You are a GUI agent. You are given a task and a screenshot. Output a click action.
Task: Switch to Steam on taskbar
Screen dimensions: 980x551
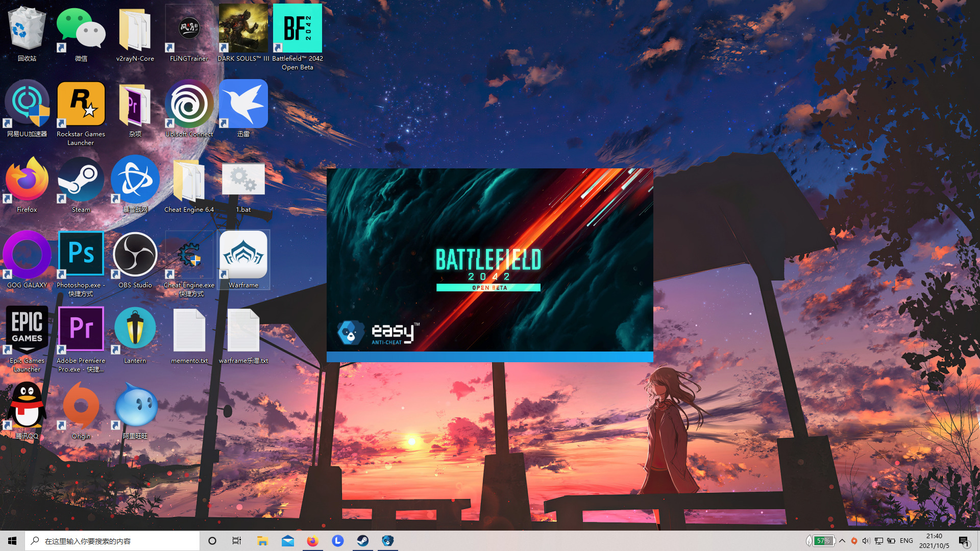click(x=362, y=541)
